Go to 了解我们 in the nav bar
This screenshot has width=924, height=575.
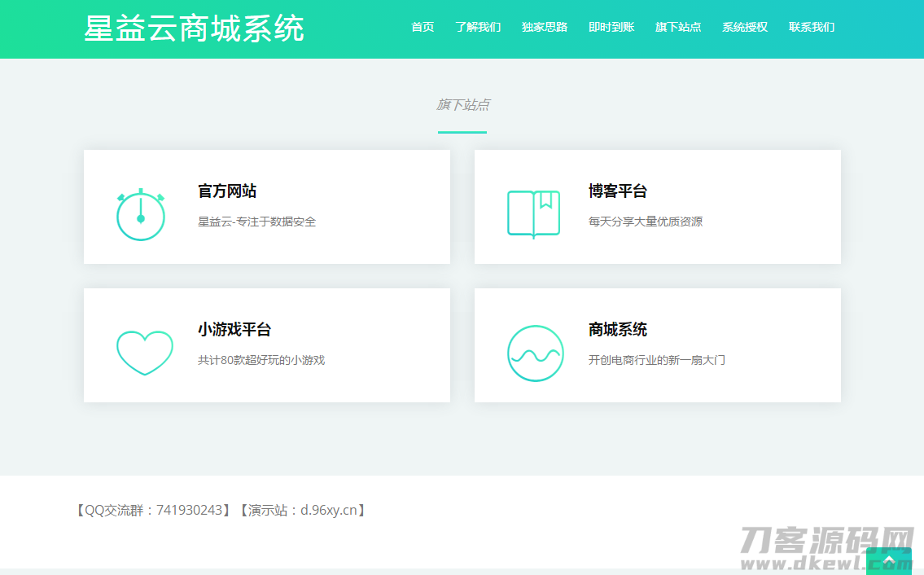tap(478, 27)
